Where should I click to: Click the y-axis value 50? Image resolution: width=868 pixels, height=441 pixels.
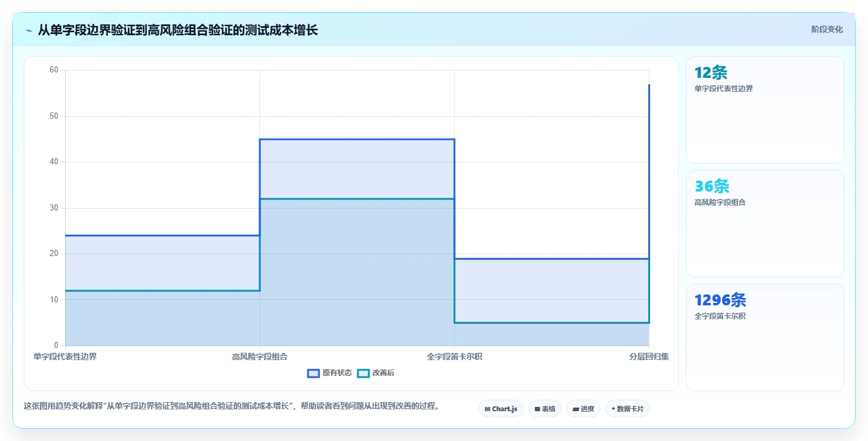coord(54,116)
